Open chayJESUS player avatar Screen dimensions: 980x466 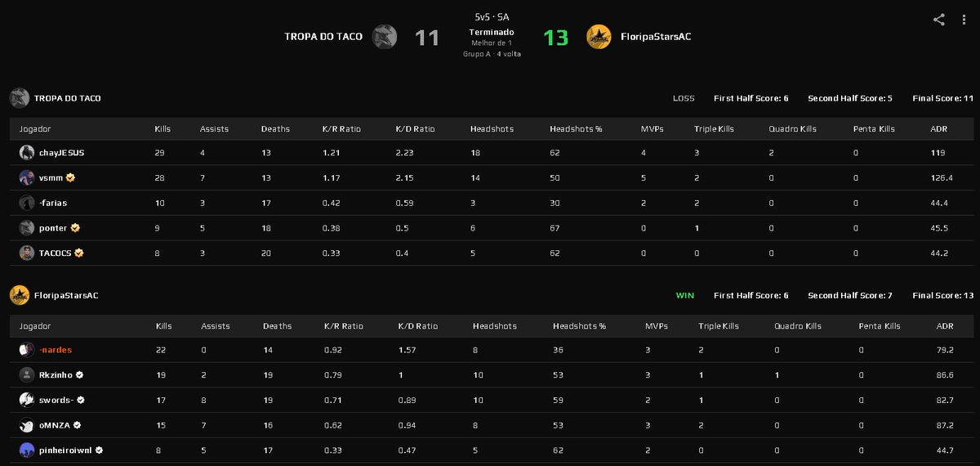pos(27,153)
